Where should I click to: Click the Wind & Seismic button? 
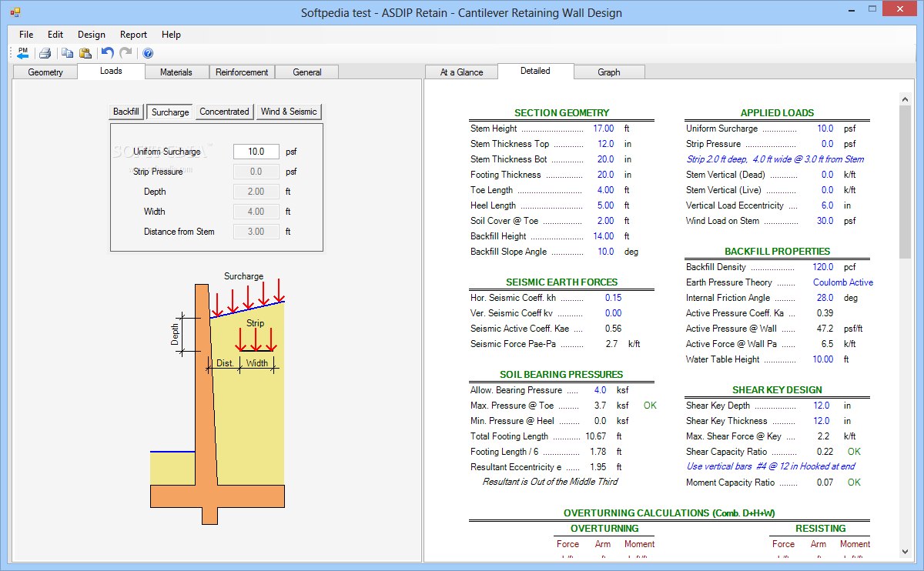(289, 112)
